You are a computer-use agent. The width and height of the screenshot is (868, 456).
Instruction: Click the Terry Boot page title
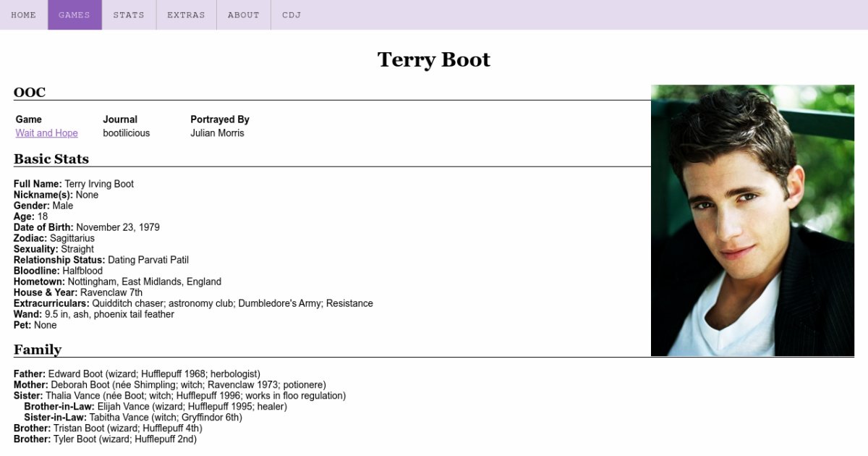(433, 59)
